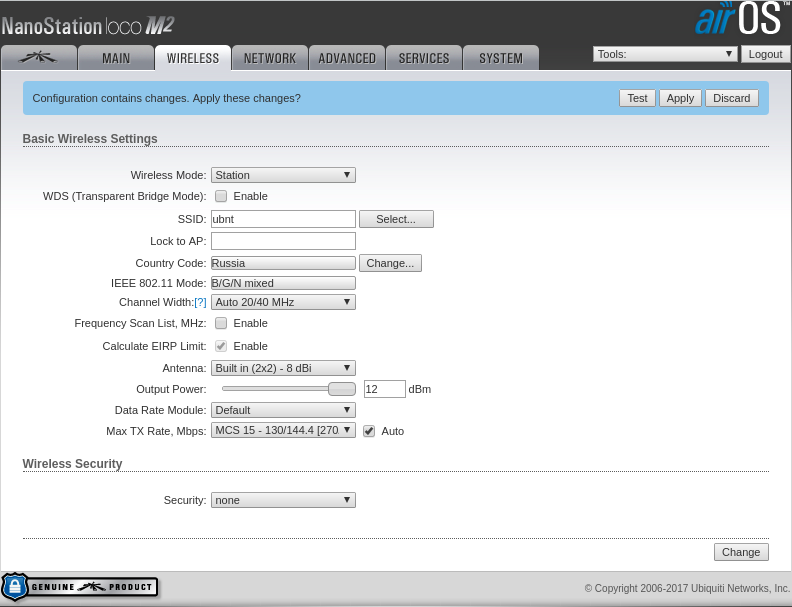Apply the configuration changes
The image size is (792, 607).
(x=680, y=98)
